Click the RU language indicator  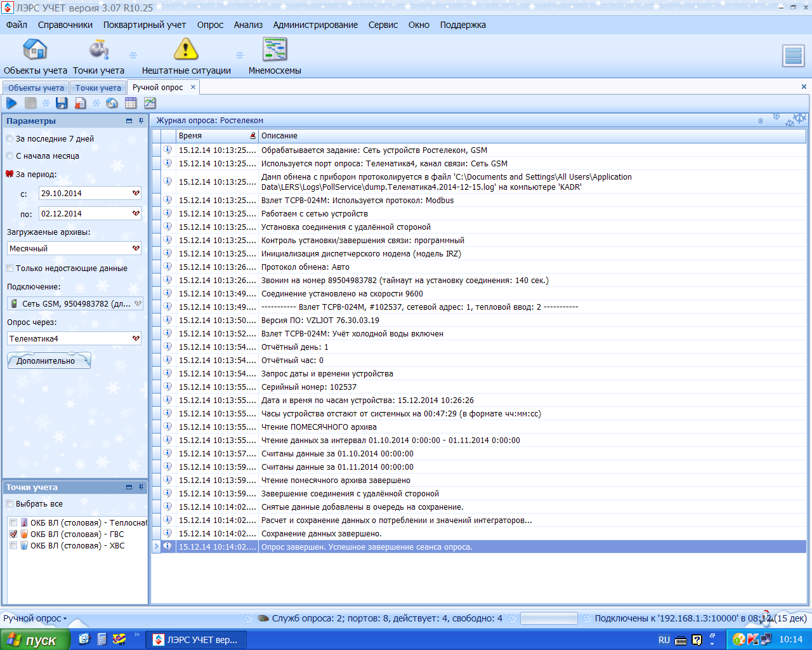click(x=664, y=640)
